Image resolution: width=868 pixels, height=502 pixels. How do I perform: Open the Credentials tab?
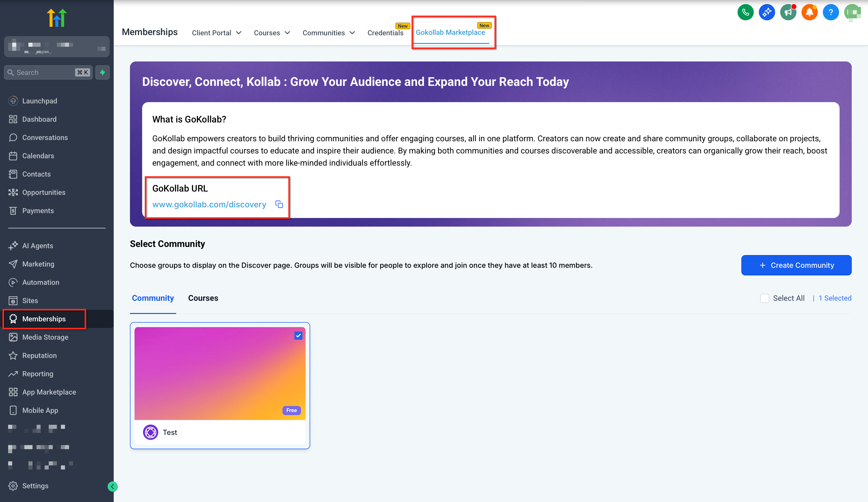pos(385,33)
